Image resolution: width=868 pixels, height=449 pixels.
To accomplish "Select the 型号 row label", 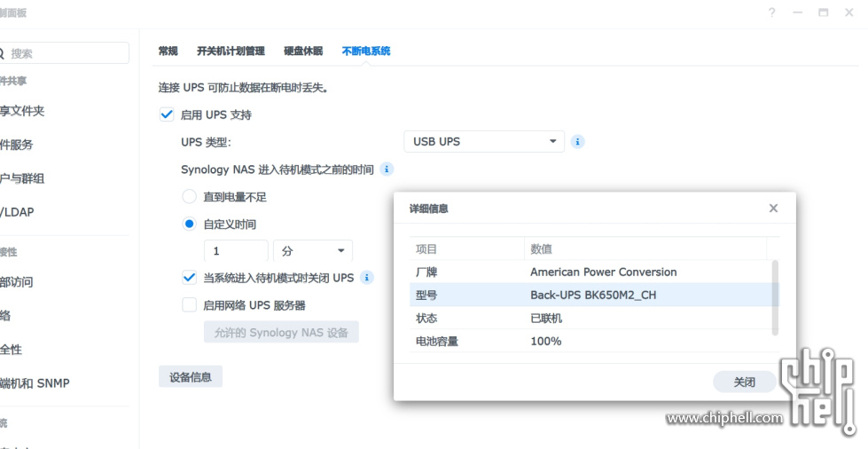I will [426, 295].
